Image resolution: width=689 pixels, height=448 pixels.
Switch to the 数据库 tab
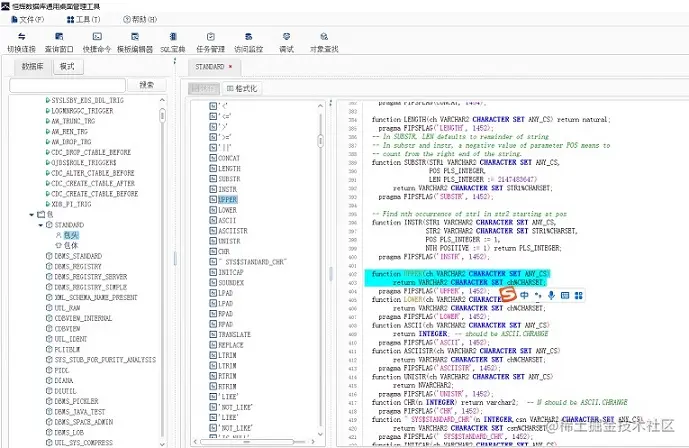(x=32, y=66)
